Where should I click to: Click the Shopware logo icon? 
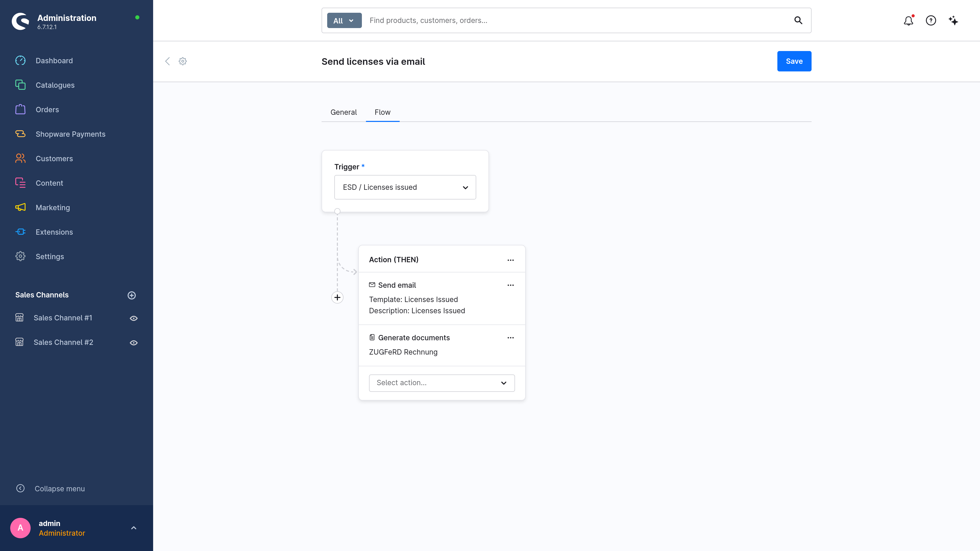pos(20,21)
